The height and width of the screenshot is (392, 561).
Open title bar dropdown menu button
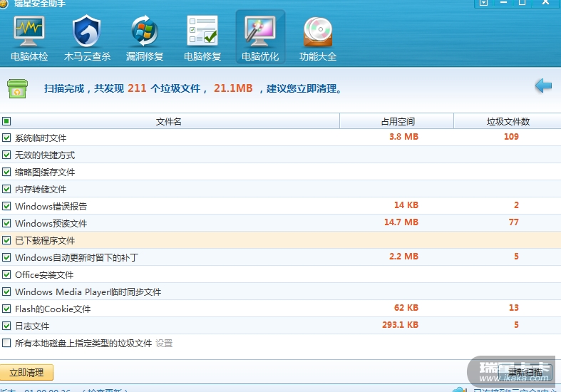pos(484,4)
